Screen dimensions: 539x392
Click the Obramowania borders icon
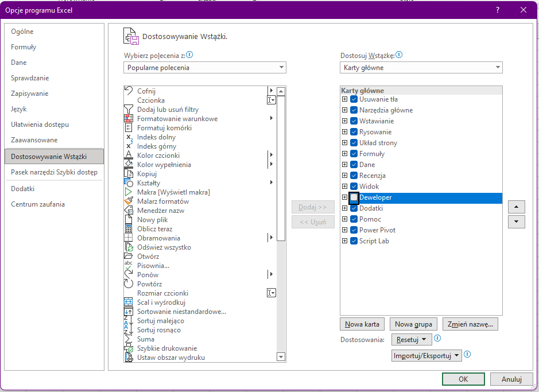pyautogui.click(x=128, y=238)
